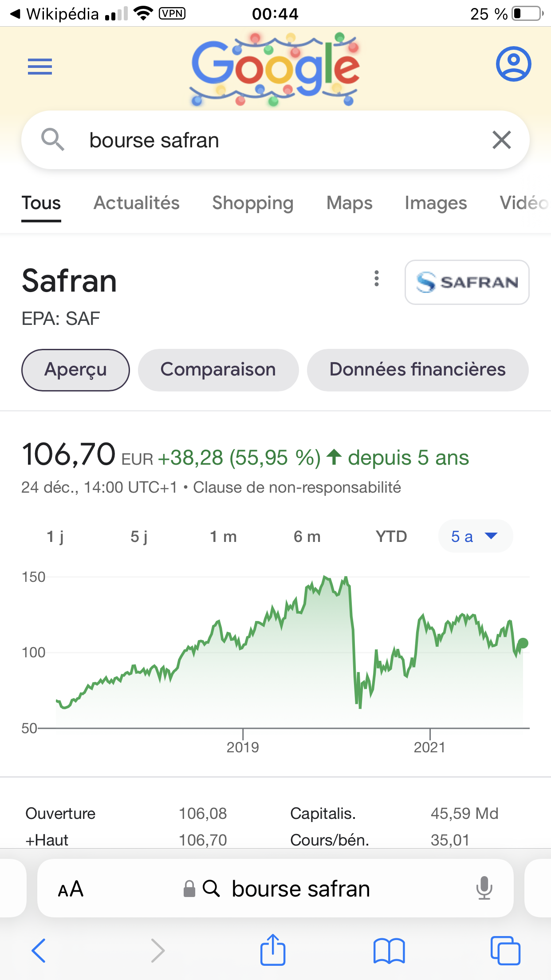Image resolution: width=551 pixels, height=980 pixels.
Task: Open the Images results tab
Action: [436, 203]
